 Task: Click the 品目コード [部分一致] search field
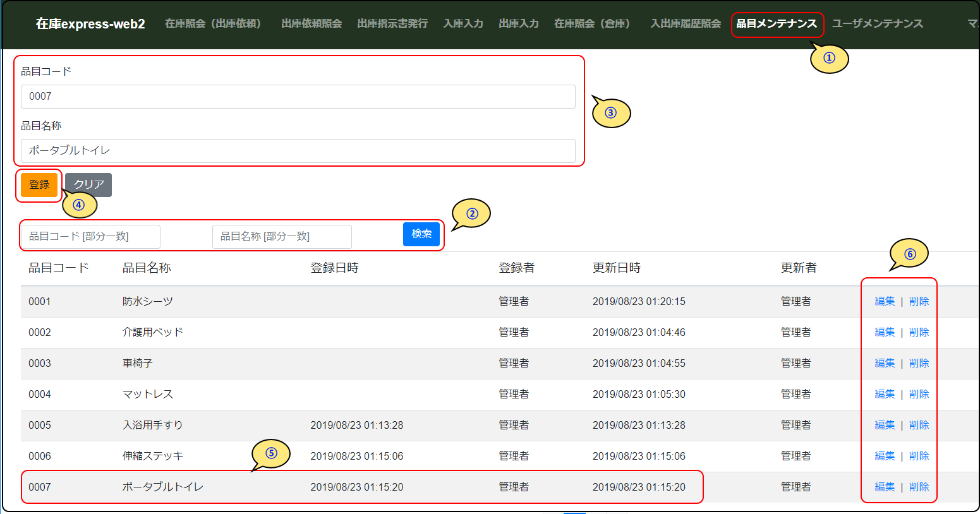tap(91, 237)
